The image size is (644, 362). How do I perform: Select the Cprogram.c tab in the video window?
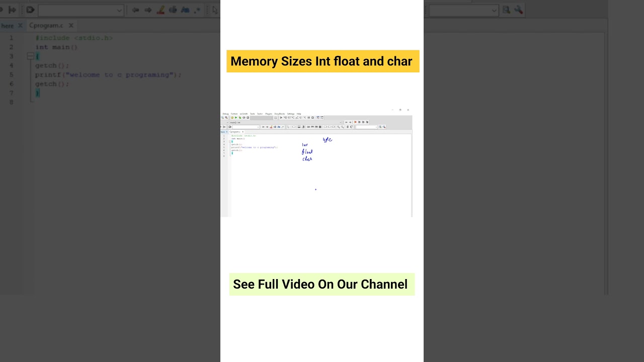(235, 132)
